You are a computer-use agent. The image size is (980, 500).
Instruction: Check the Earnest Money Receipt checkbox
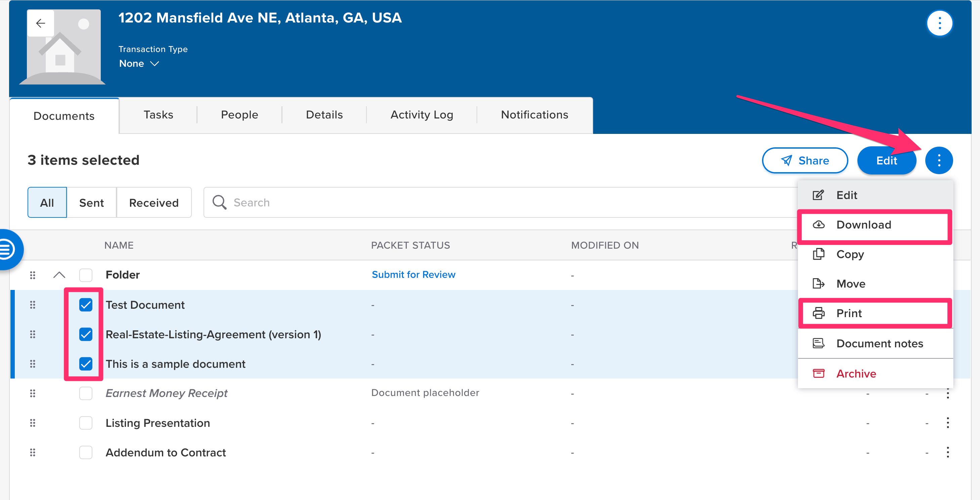click(x=86, y=393)
